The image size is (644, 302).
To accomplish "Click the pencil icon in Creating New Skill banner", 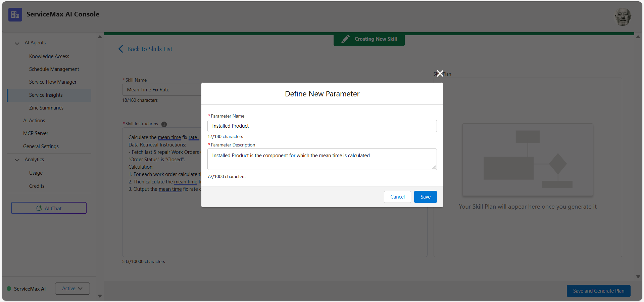I will click(345, 39).
